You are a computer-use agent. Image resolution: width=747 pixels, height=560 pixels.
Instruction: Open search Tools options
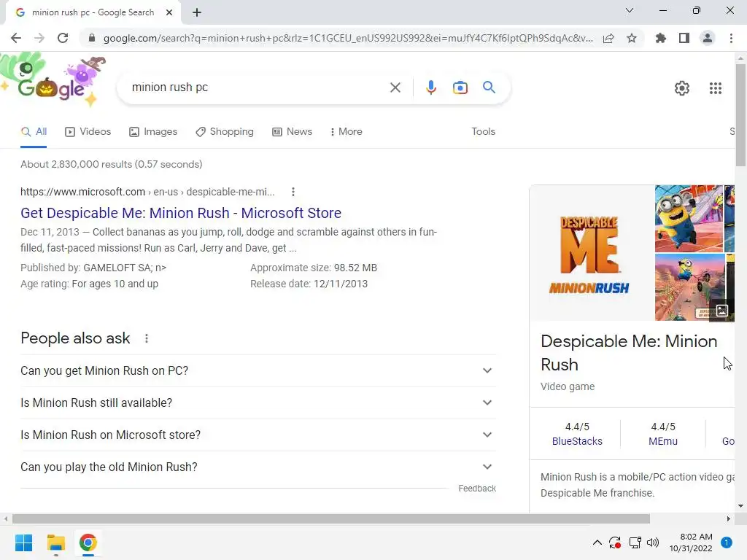tap(483, 131)
